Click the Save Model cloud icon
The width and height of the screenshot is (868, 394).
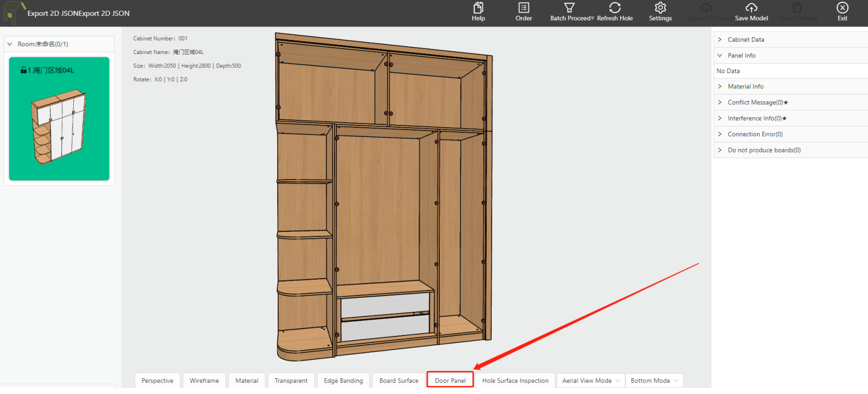pos(751,8)
